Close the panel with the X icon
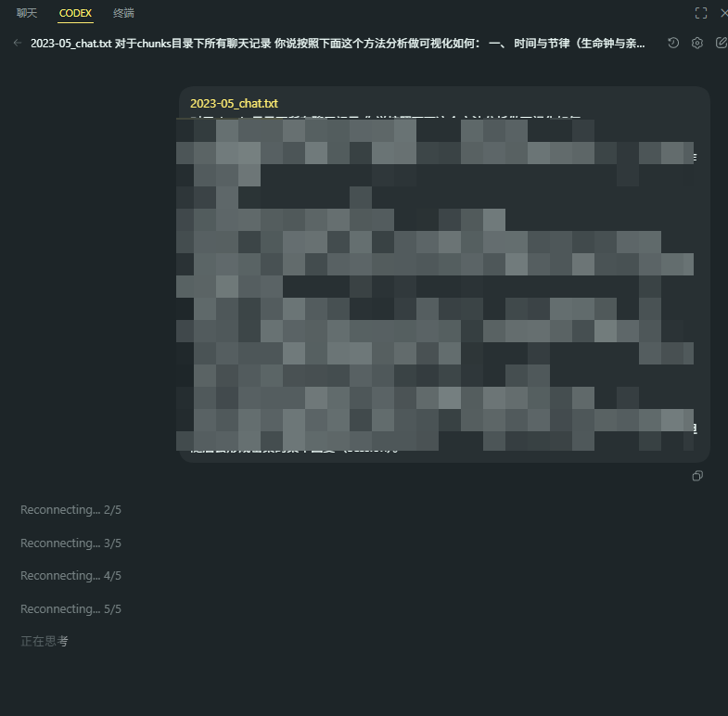This screenshot has height=716, width=728. click(x=723, y=13)
